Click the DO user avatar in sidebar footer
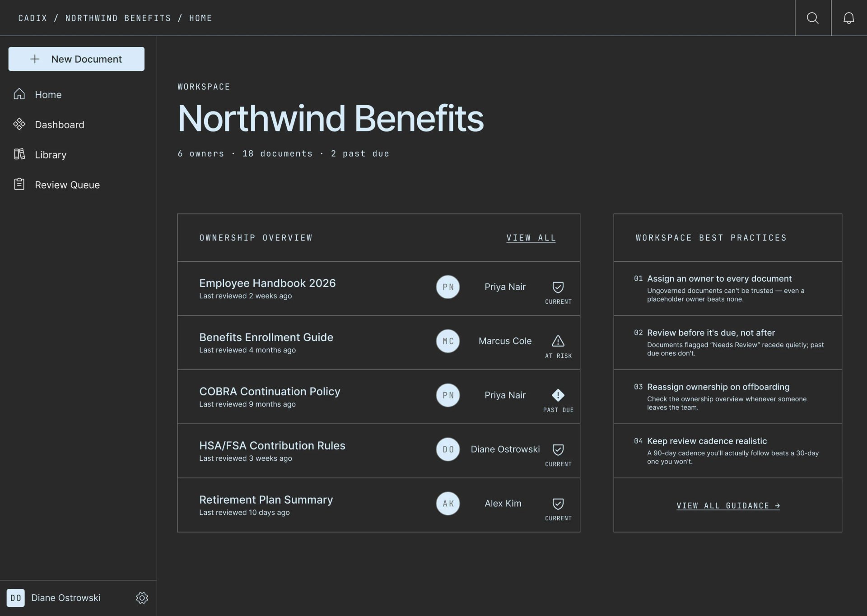 coord(15,598)
